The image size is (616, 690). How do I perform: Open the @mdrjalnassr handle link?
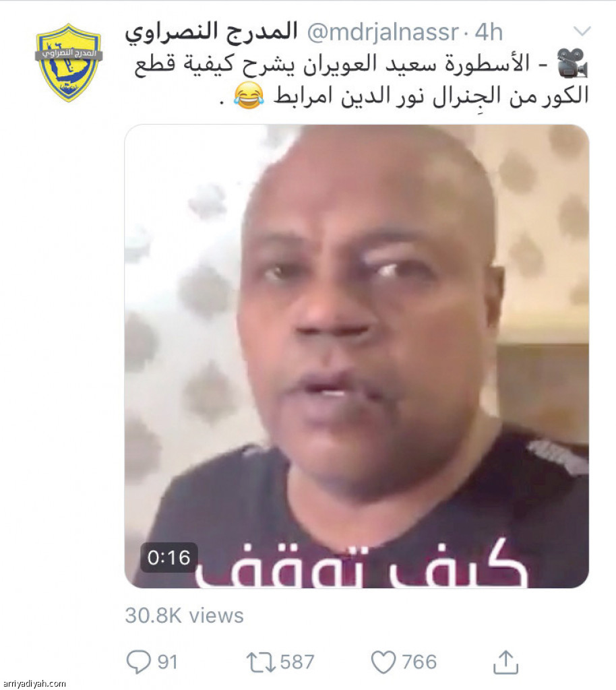click(x=382, y=32)
